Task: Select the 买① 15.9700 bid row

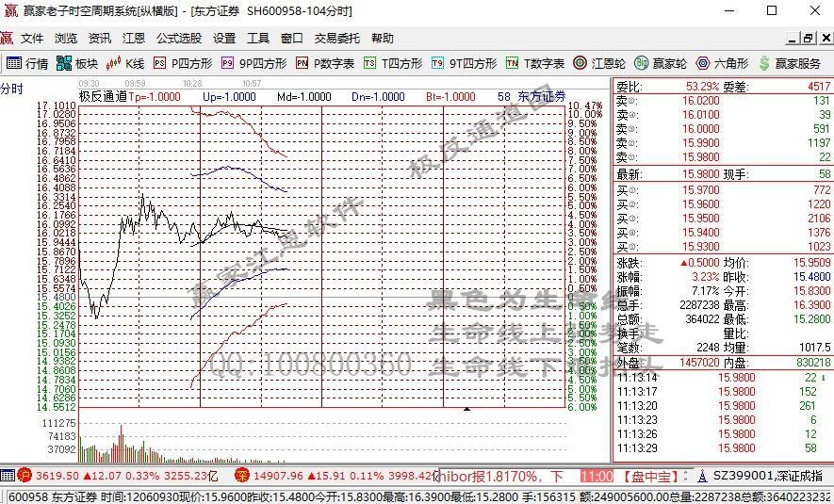Action: click(x=724, y=189)
